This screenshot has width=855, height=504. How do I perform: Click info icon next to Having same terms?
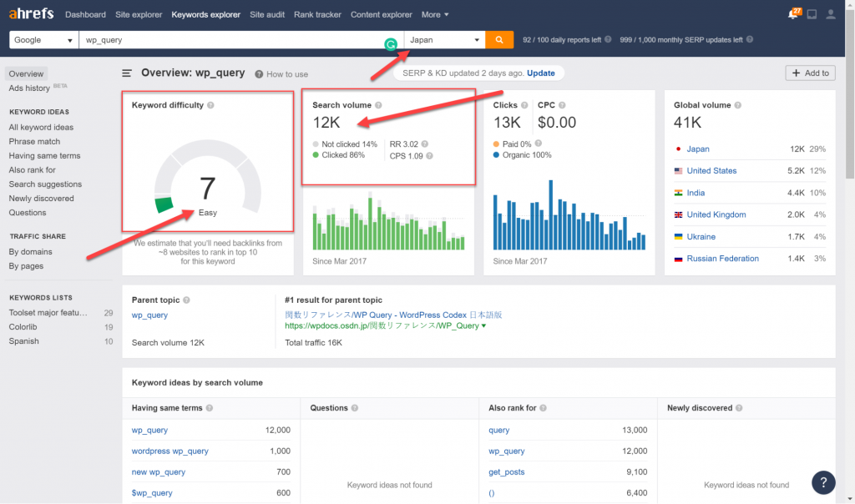[210, 408]
